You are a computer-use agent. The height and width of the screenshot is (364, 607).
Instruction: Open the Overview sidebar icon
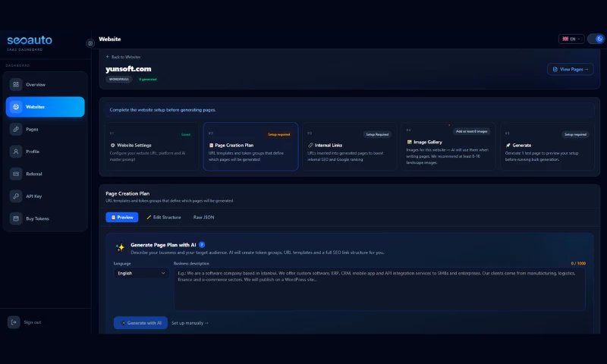tap(15, 85)
